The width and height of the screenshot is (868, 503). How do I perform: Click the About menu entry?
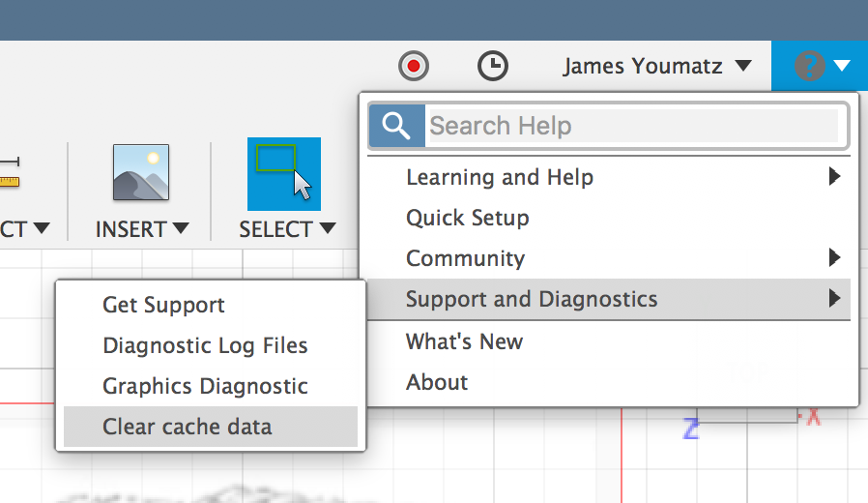coord(437,382)
